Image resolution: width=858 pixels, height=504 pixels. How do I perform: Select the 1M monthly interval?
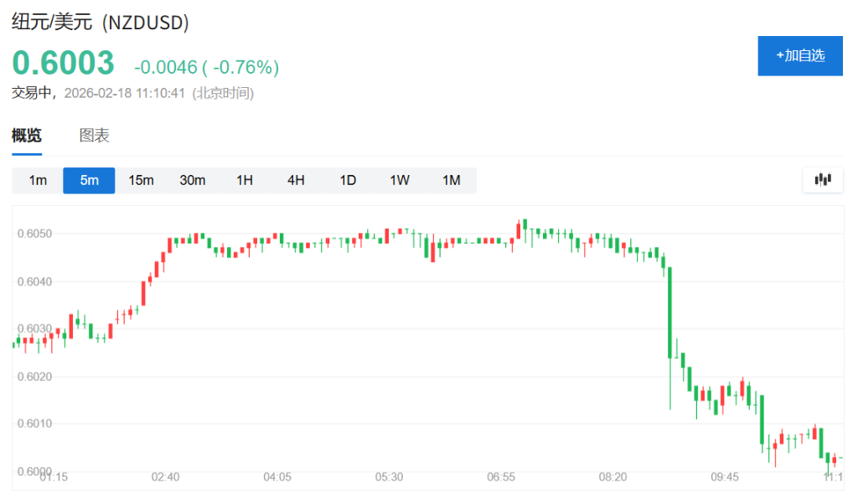452,180
